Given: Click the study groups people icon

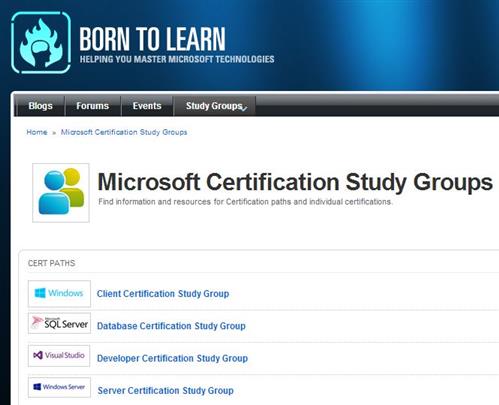Looking at the screenshot, I should click(x=61, y=193).
